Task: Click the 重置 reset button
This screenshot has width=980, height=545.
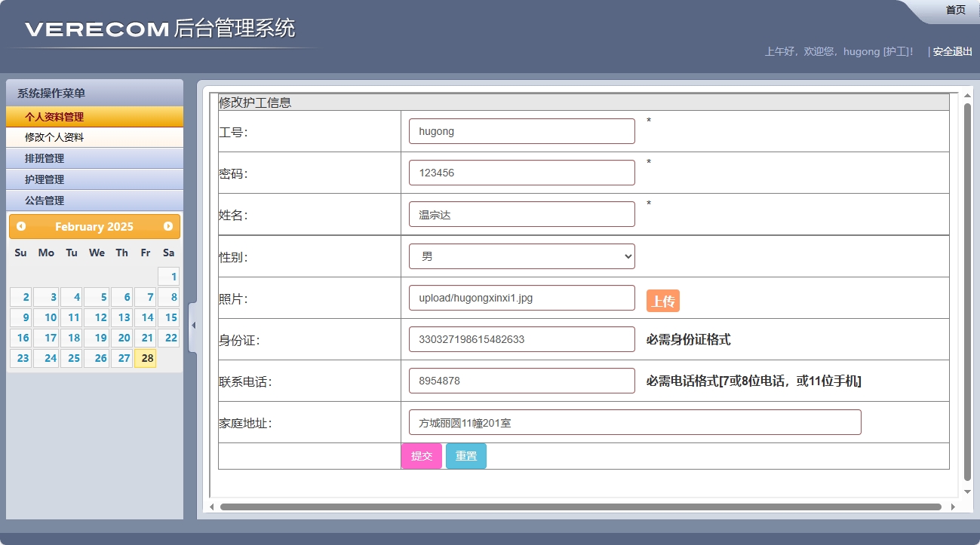Action: click(465, 455)
